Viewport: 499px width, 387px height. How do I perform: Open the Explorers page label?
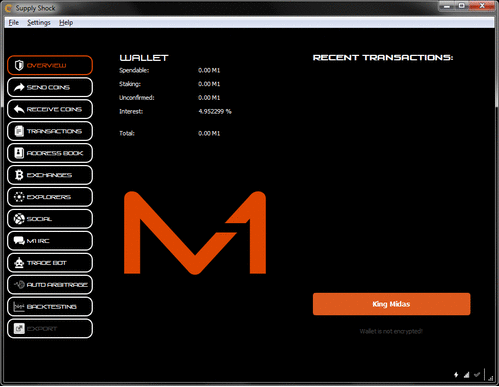49,197
